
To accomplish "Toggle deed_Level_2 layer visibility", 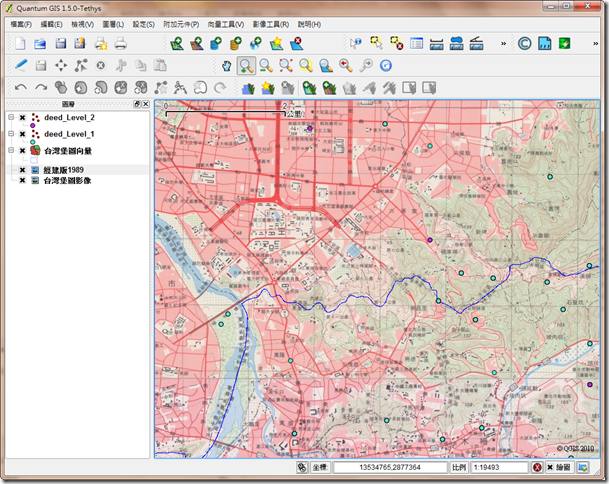I will (23, 117).
